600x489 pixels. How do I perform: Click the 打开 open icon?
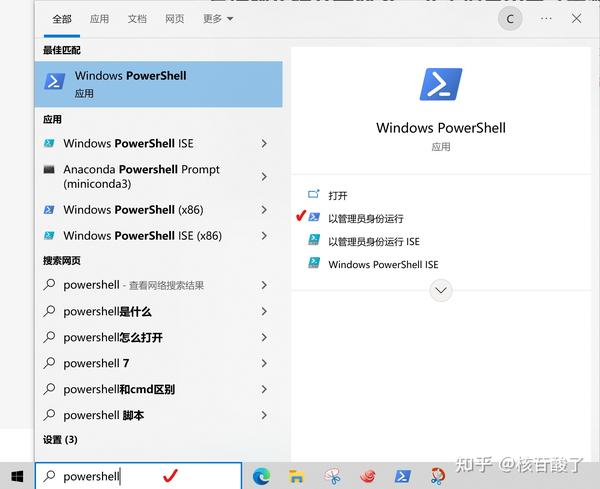click(x=314, y=194)
